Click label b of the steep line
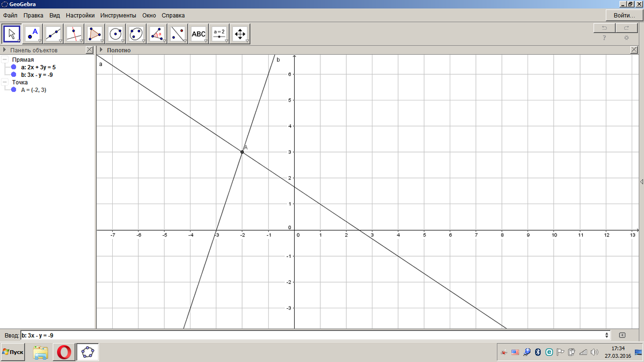The image size is (644, 362). [x=278, y=60]
